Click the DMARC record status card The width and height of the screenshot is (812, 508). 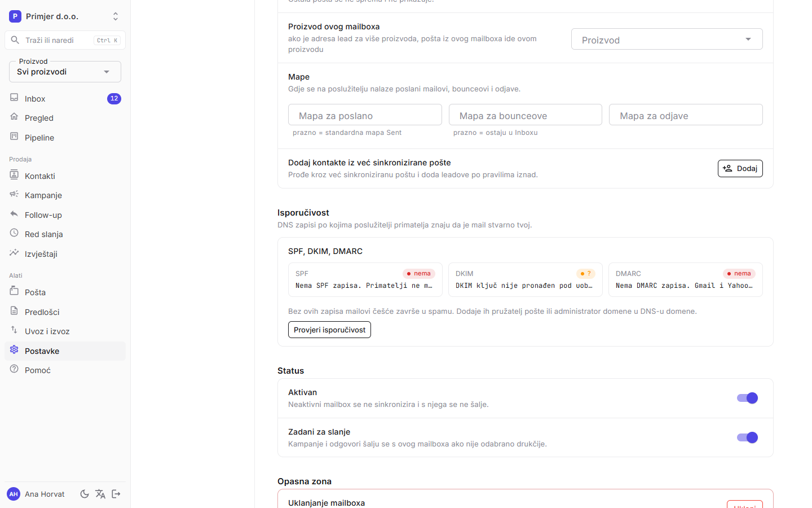click(686, 279)
